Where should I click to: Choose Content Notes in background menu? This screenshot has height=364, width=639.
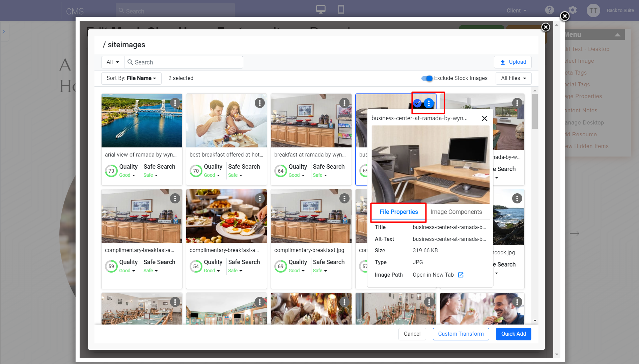[581, 111]
